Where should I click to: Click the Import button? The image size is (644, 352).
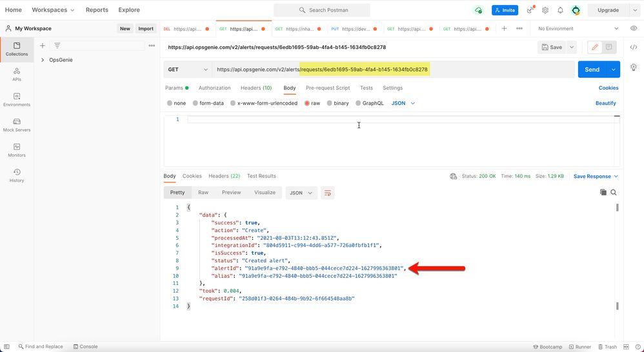click(x=146, y=29)
